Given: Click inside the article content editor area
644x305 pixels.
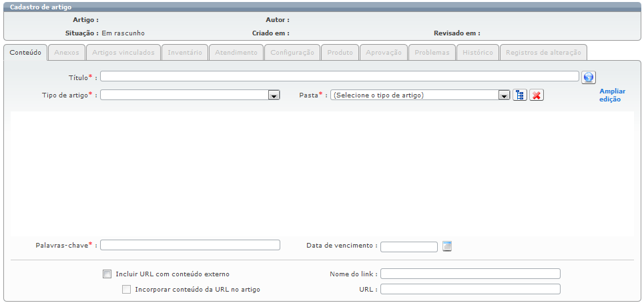Looking at the screenshot, I should (x=322, y=174).
